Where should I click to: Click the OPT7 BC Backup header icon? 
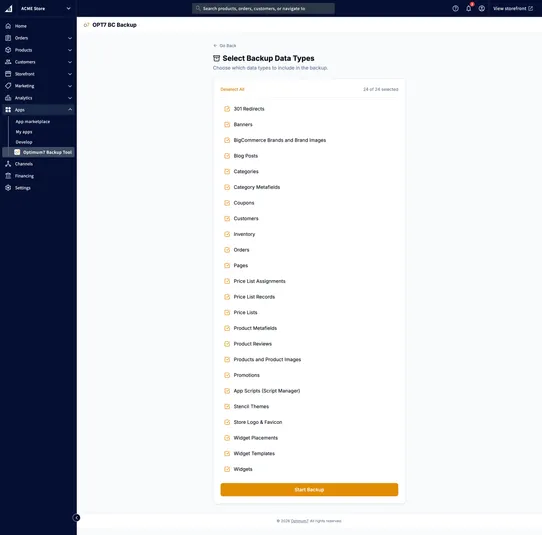pyautogui.click(x=86, y=25)
